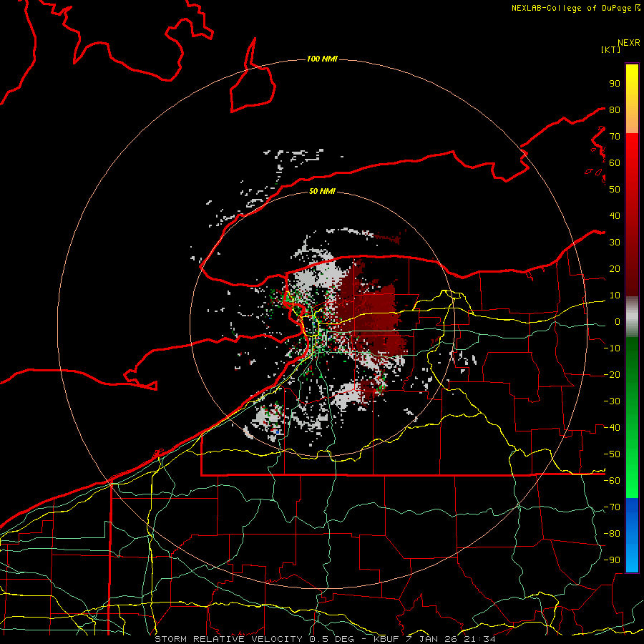Click the -50 value on velocity scale
Screen dimensions: 644x644
612,454
